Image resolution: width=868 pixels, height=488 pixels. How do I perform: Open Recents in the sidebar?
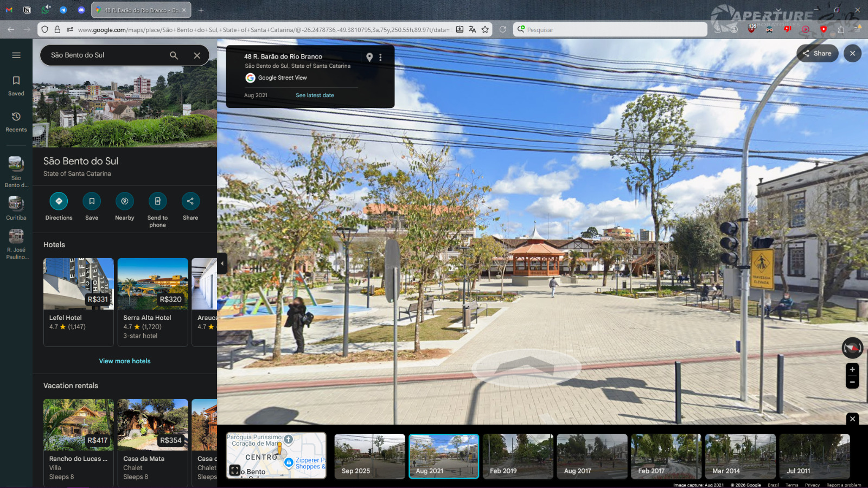(x=16, y=121)
